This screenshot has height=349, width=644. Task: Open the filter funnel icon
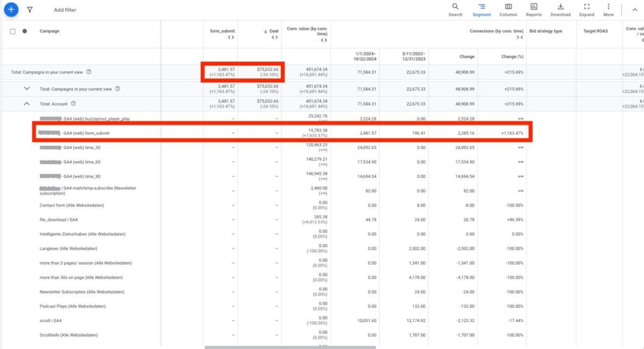30,10
